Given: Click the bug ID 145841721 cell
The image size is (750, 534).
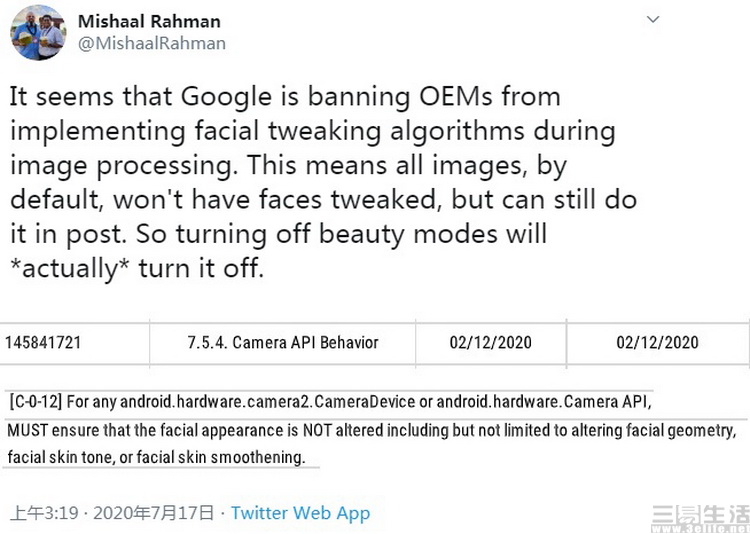Looking at the screenshot, I should click(44, 343).
